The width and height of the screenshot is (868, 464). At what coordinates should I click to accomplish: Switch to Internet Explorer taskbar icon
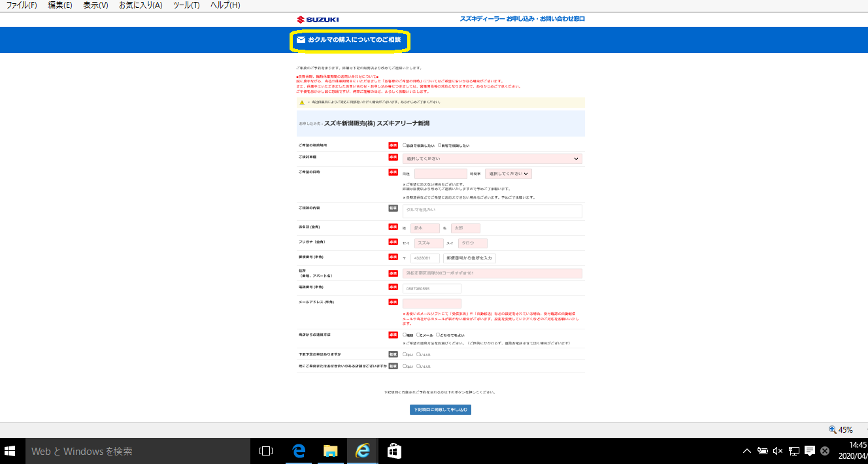[x=362, y=451]
